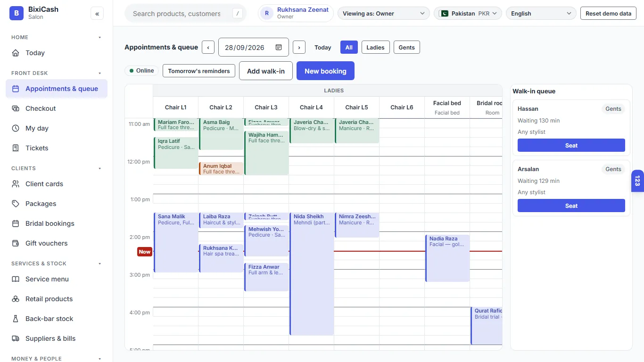Click the Add walk-in button
Image resolution: width=644 pixels, height=362 pixels.
tap(266, 71)
